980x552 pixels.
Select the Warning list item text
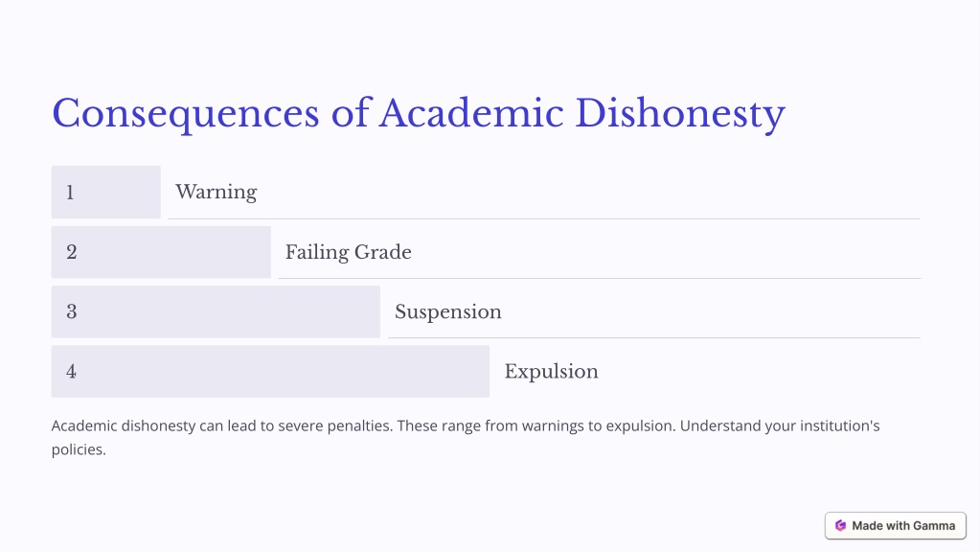[x=217, y=192]
